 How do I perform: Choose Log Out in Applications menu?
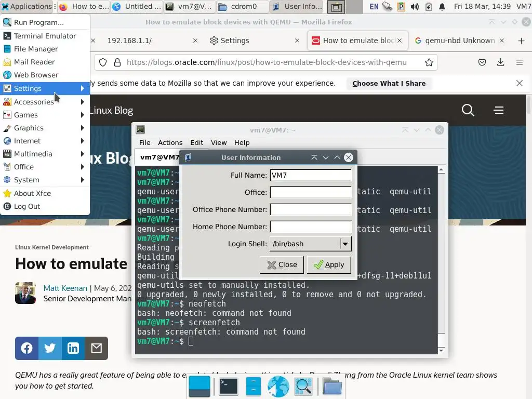(45, 206)
